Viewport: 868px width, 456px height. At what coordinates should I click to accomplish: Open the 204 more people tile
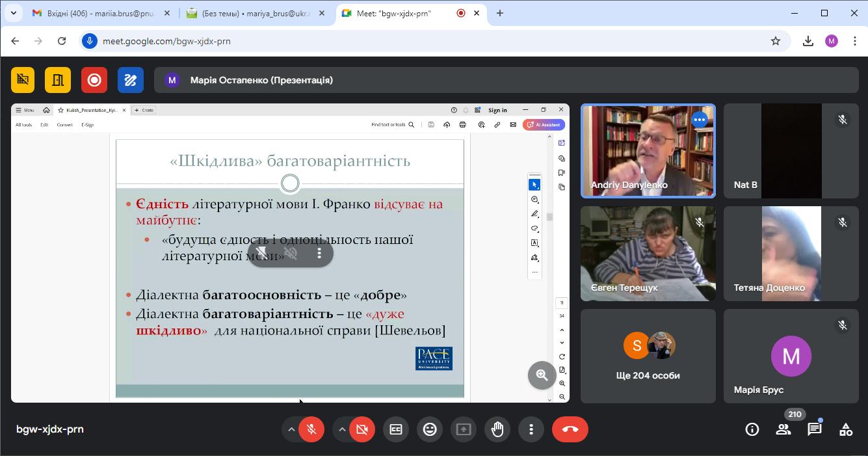tap(648, 356)
